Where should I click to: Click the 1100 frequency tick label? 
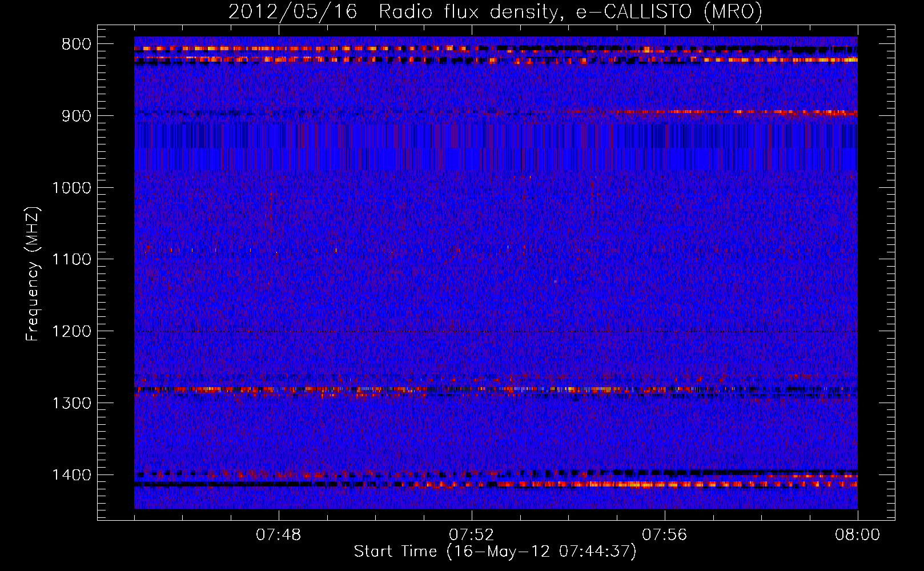71,260
